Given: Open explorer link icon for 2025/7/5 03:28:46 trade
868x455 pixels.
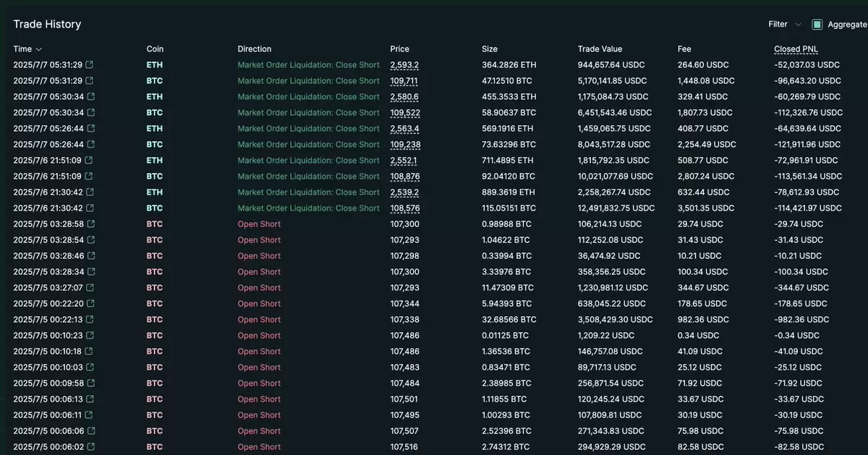Looking at the screenshot, I should (x=91, y=256).
